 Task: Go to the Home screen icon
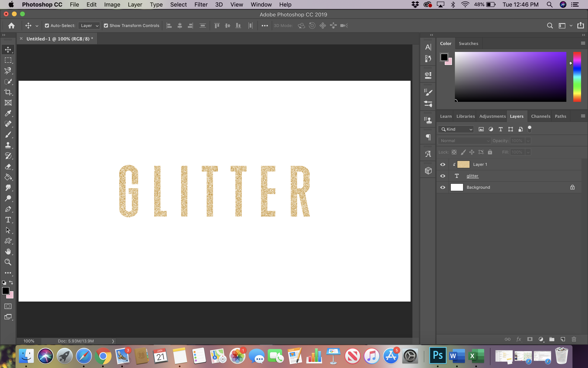(x=11, y=26)
